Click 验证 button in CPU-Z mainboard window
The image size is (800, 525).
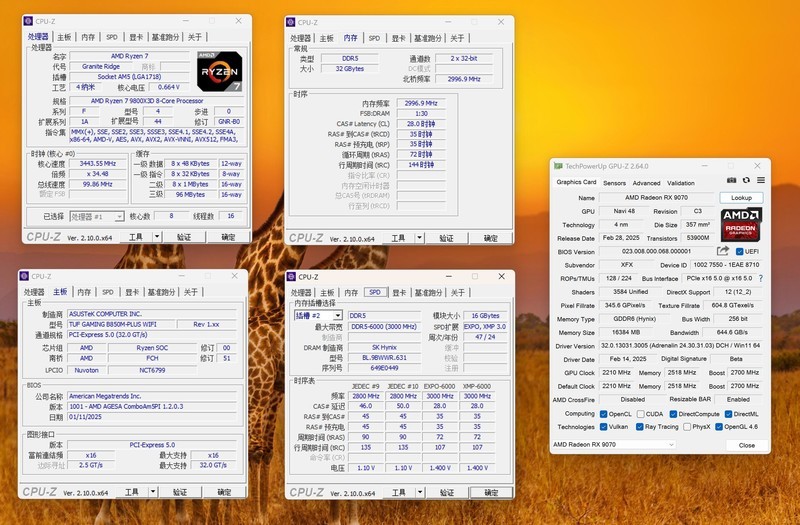[180, 492]
